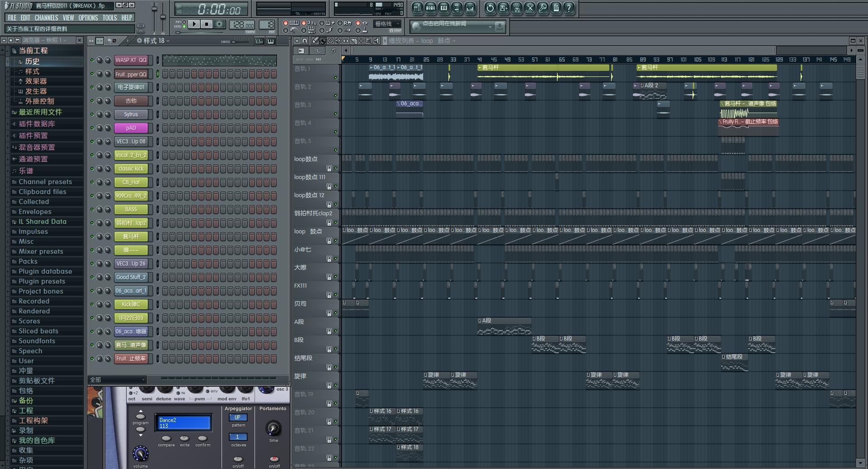Image resolution: width=868 pixels, height=469 pixels.
Task: Open the snap 栅格线 dropdown
Action: click(387, 24)
